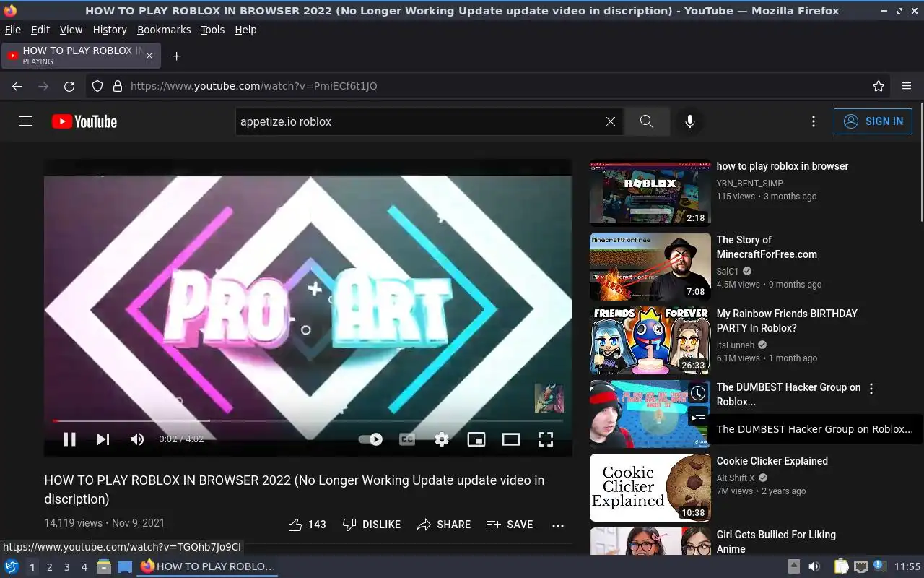This screenshot has width=924, height=578.
Task: Close the HOW TO PLAY ROBLOX tab
Action: [149, 56]
